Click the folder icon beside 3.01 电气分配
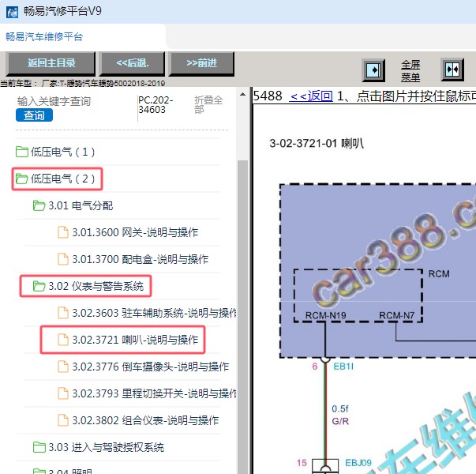The height and width of the screenshot is (474, 476). pyautogui.click(x=39, y=205)
